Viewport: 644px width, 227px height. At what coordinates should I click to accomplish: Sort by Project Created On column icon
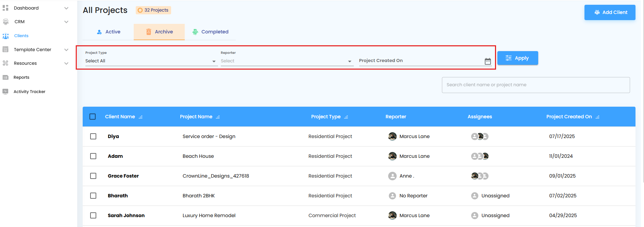pos(598,117)
